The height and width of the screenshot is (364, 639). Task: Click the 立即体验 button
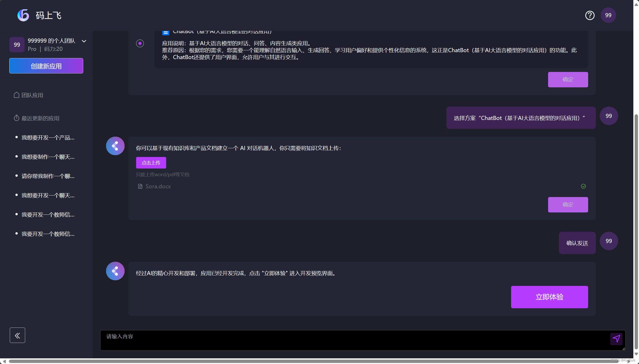coord(549,297)
